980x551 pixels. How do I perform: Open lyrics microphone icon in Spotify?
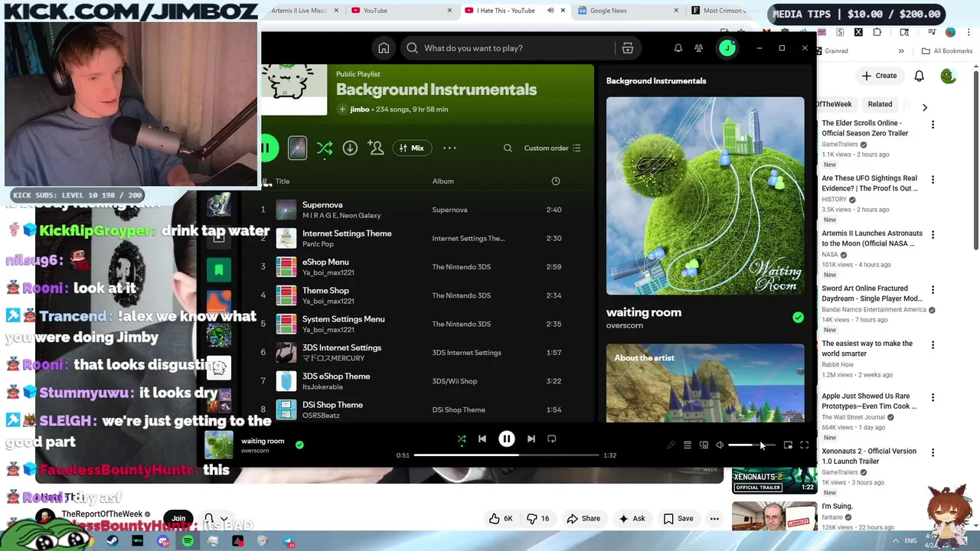671,445
